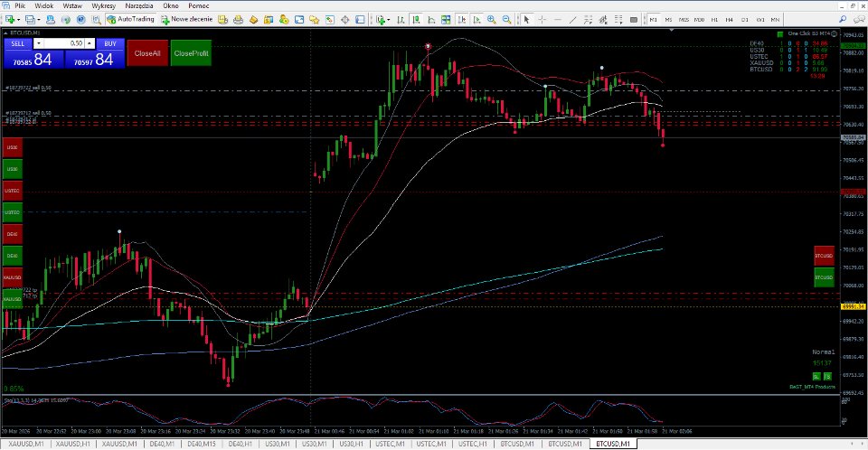Open the new chart dropdown arrow
Image resolution: width=868 pixels, height=450 pixels.
click(18, 19)
